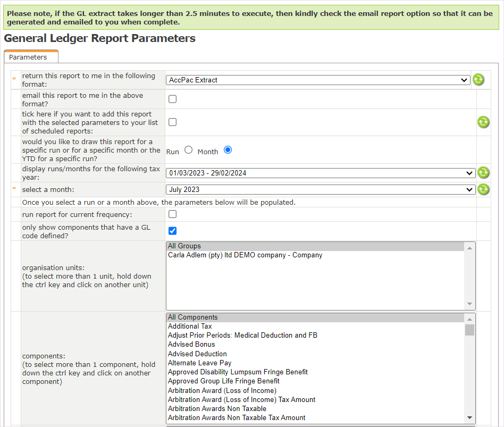Check run report for current frequency
Viewport: 504px width, 427px height.
pos(172,214)
